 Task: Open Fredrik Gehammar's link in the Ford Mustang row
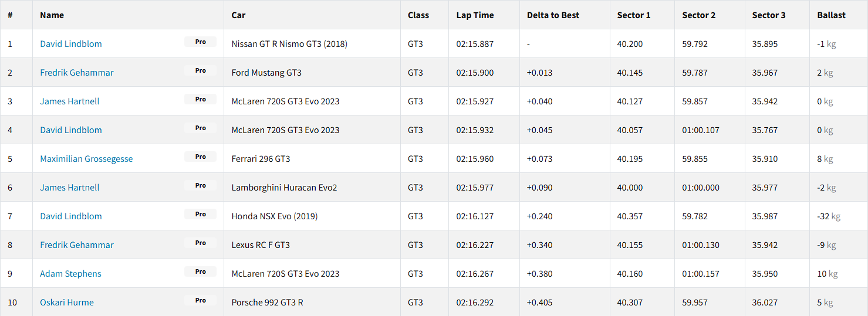tap(77, 73)
